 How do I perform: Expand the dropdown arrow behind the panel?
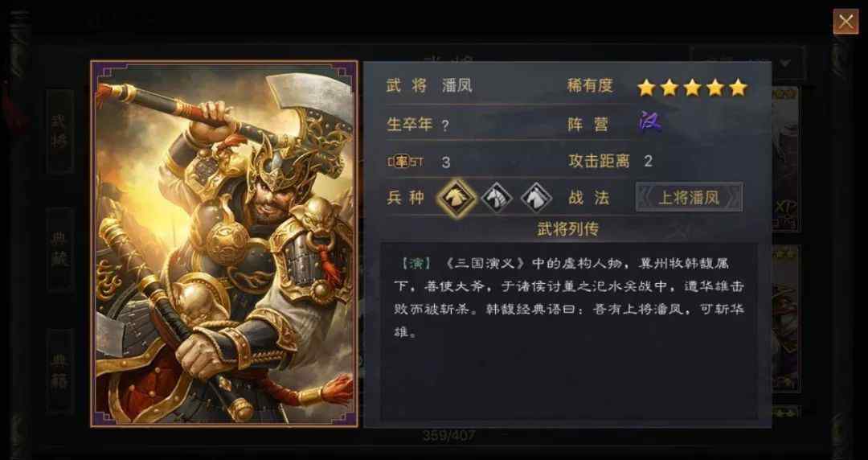click(787, 64)
